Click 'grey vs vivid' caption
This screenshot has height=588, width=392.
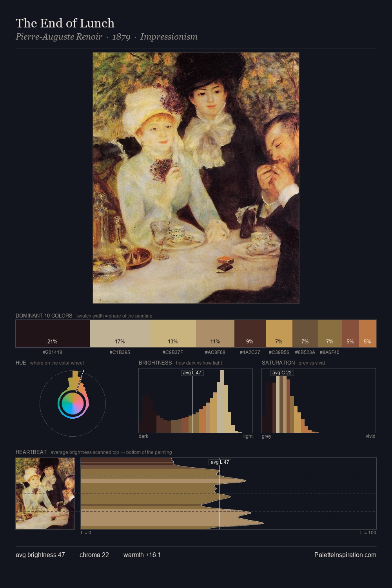[312, 363]
